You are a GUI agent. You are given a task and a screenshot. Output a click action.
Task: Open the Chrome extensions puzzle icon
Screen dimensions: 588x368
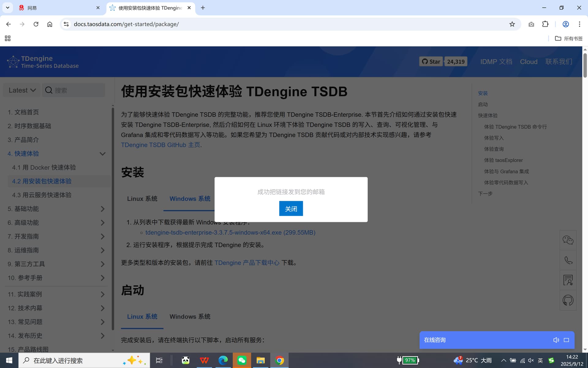click(x=545, y=24)
